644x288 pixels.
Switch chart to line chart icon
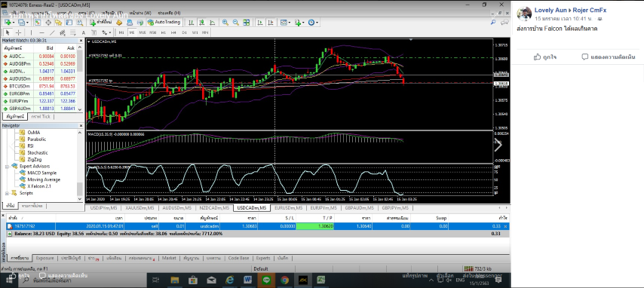212,23
